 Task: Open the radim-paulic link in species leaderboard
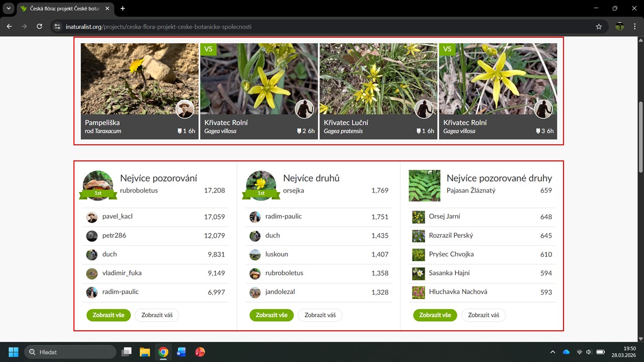[x=283, y=216]
